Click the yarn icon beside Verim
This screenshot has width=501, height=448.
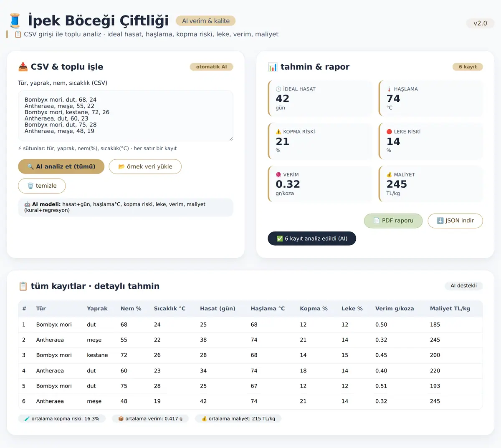click(x=278, y=174)
